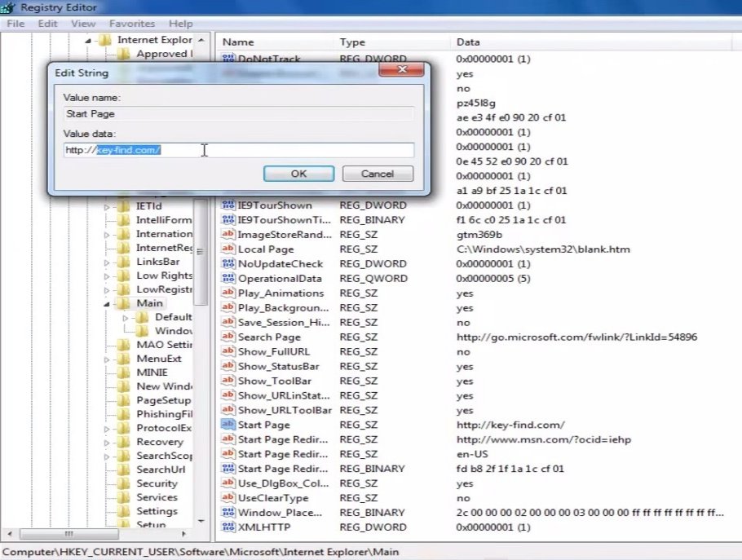Click the Recovery folder icon

123,442
